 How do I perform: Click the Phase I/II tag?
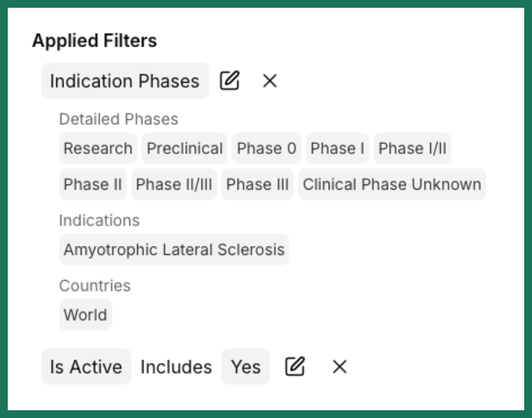tap(412, 148)
